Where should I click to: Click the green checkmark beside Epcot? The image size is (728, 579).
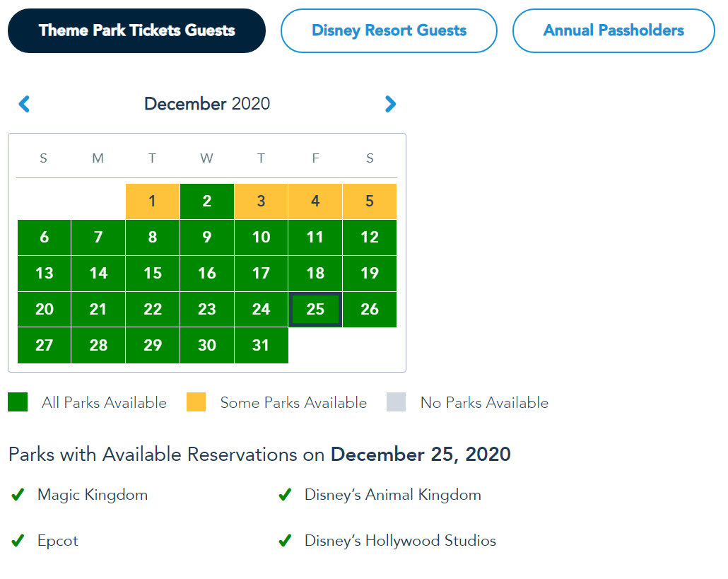pyautogui.click(x=18, y=541)
